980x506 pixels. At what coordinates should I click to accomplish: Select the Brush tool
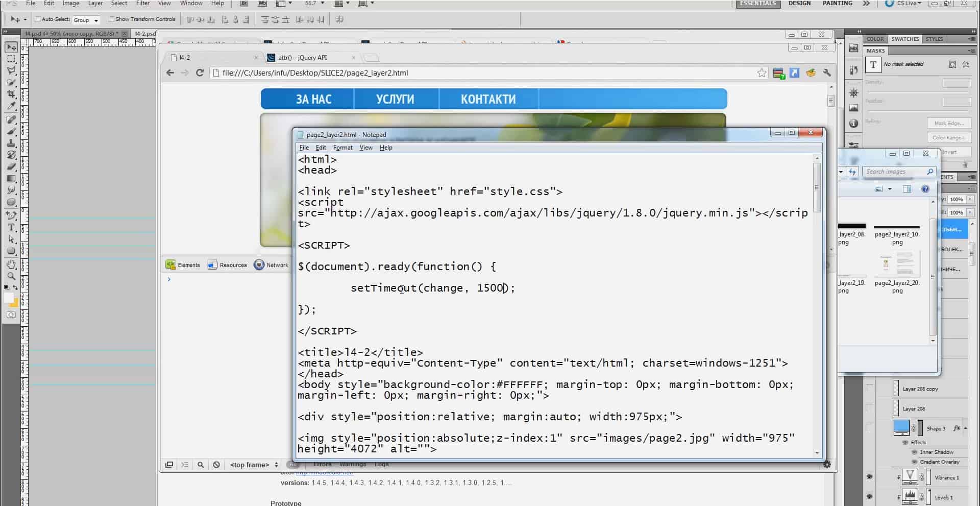tap(11, 132)
